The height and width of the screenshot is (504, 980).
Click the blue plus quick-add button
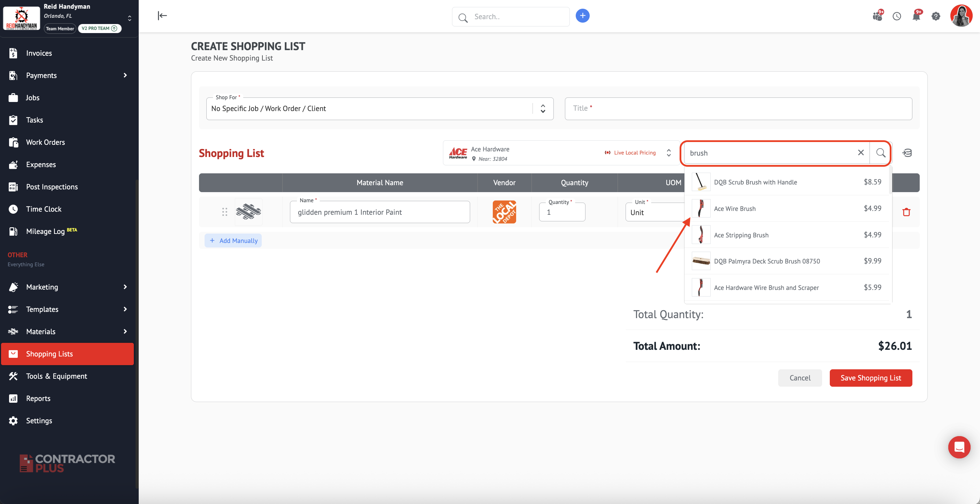coord(582,16)
